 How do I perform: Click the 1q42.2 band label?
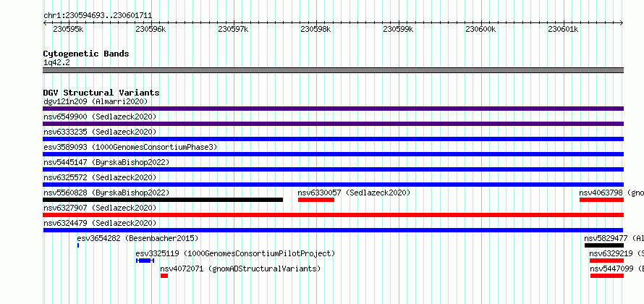point(56,62)
